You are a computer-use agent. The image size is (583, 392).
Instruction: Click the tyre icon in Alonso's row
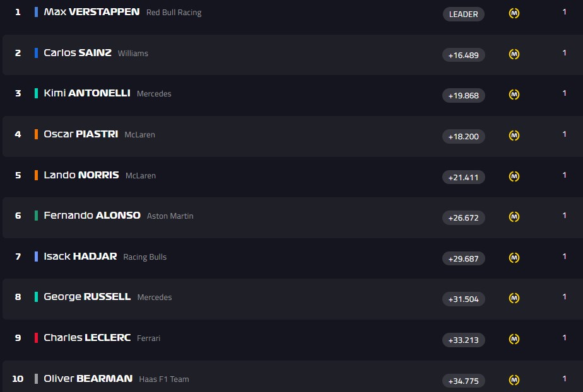(514, 217)
